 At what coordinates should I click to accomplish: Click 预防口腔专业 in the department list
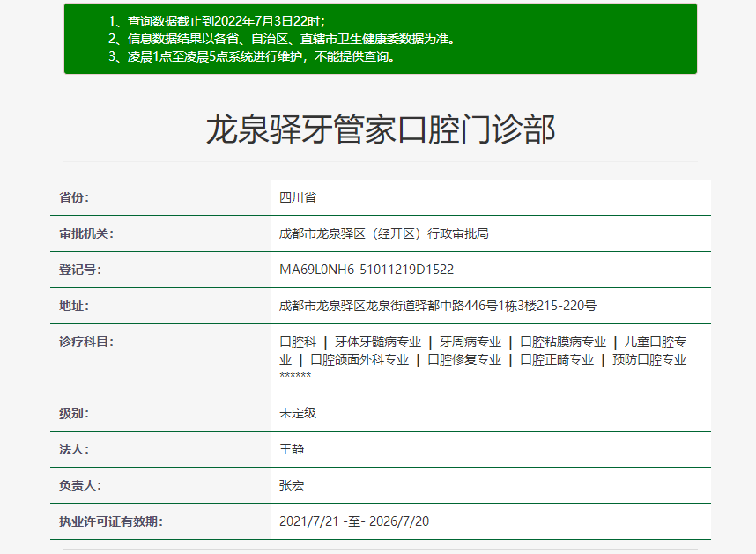coord(649,360)
